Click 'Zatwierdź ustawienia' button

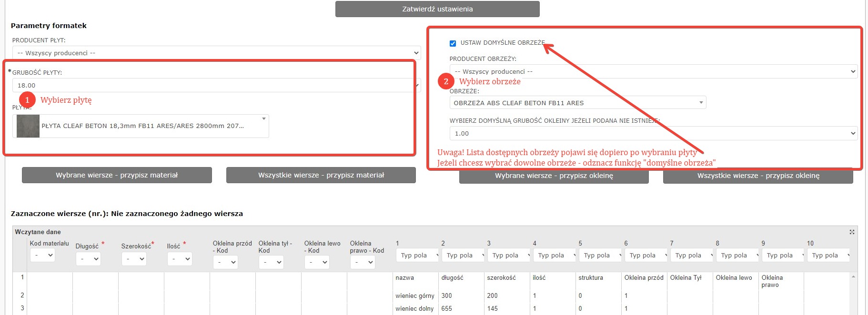(437, 9)
